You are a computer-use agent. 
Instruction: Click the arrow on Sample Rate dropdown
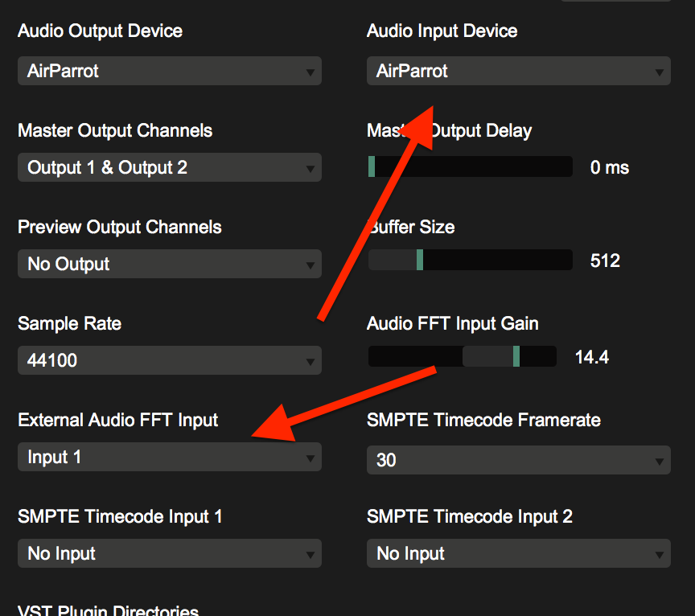[x=310, y=361]
